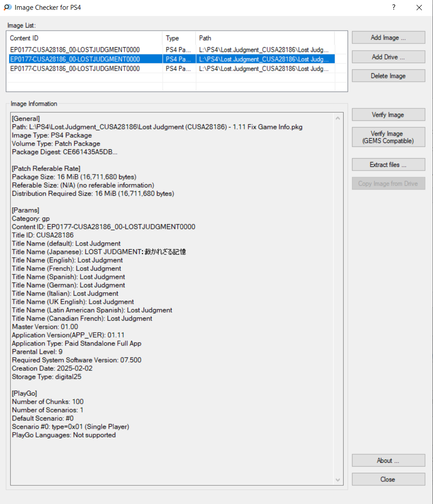
Task: Click the Title Name (English) line
Action: point(67,260)
